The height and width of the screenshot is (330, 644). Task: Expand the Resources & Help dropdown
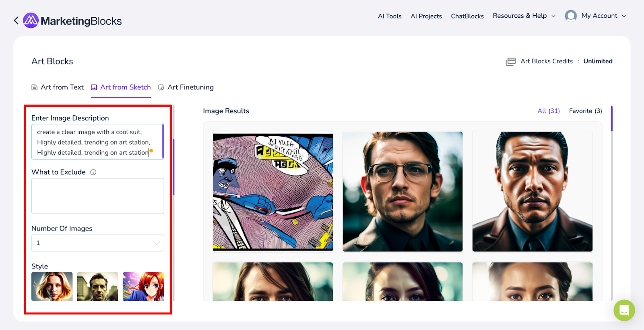[524, 16]
